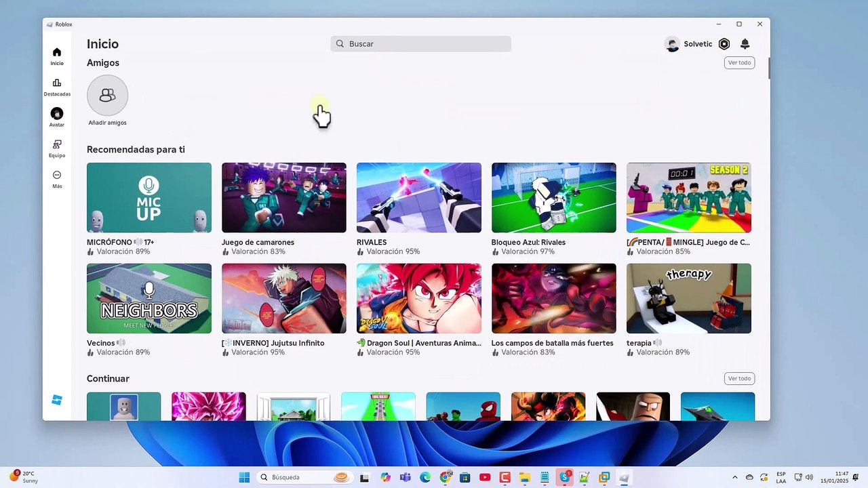
Task: Open Copilot from the taskbar
Action: tap(386, 477)
